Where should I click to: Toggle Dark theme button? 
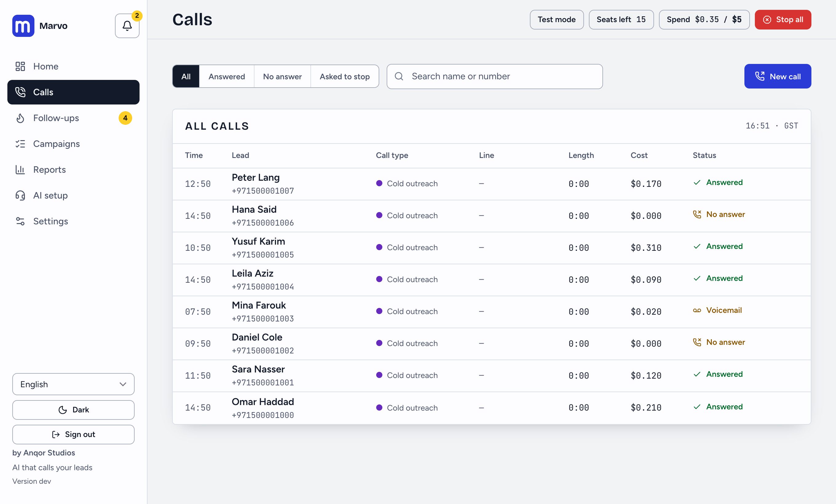click(x=73, y=410)
